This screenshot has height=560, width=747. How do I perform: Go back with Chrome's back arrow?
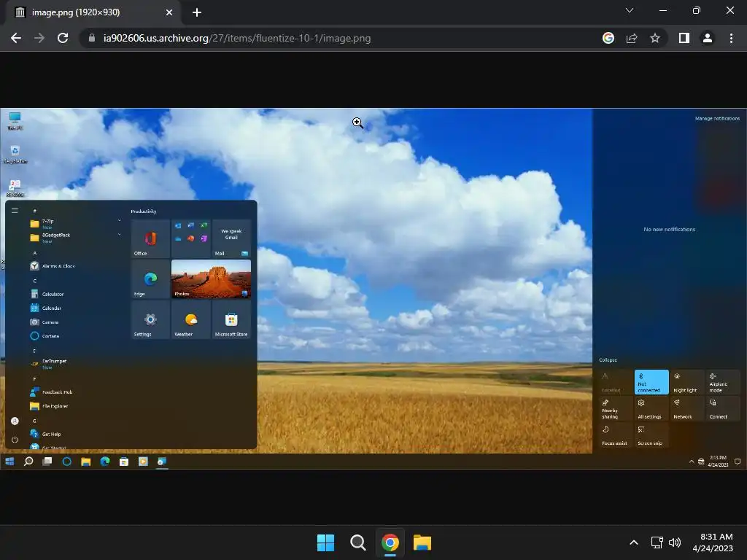(16, 38)
